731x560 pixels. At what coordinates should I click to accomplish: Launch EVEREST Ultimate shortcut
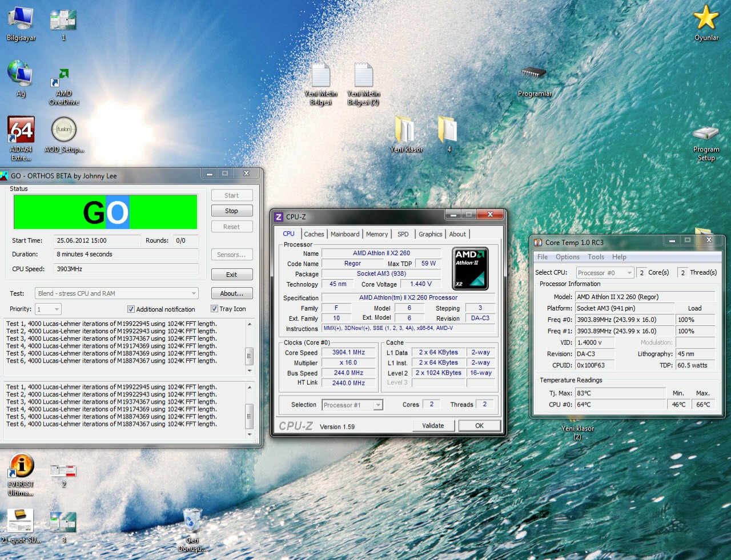click(x=21, y=474)
